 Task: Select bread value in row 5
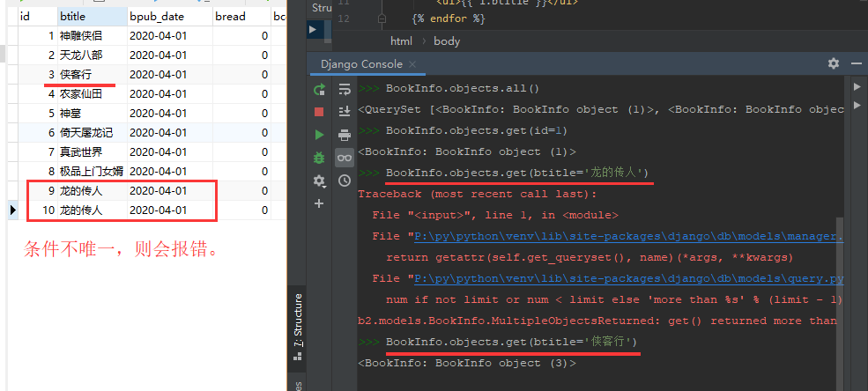coord(241,114)
